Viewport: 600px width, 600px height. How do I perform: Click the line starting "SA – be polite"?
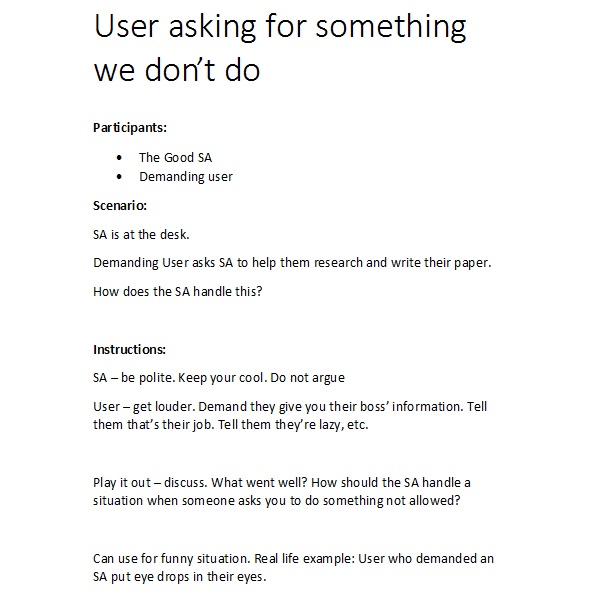point(219,378)
